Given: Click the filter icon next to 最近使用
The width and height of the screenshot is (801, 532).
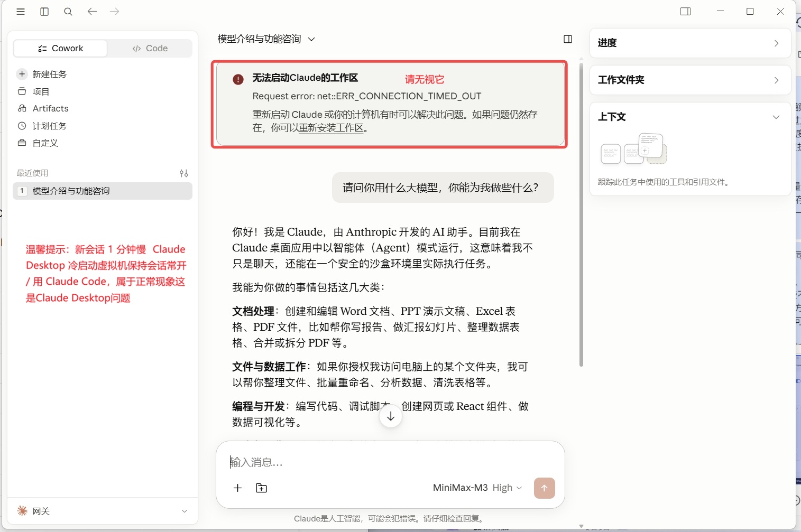Looking at the screenshot, I should 184,173.
